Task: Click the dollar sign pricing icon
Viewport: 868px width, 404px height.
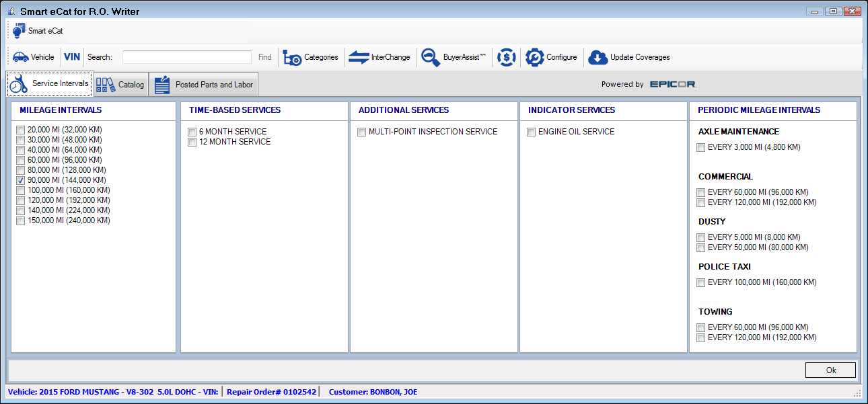Action: pyautogui.click(x=506, y=57)
